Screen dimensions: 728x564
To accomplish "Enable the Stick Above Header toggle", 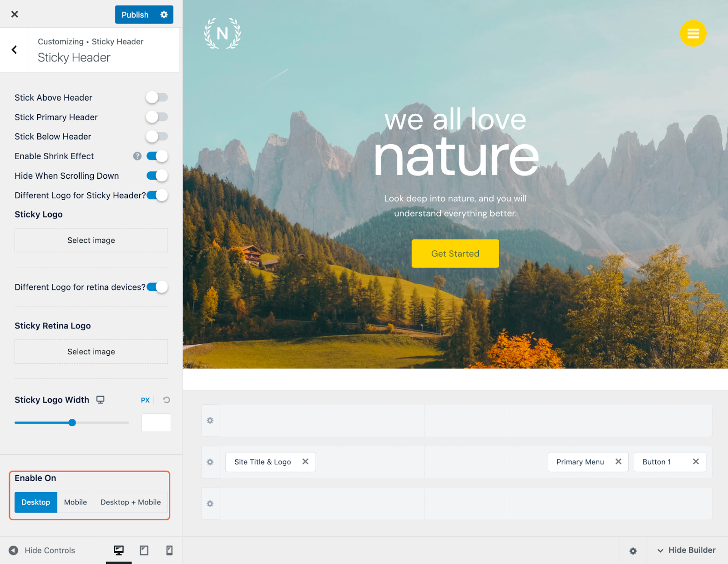I will pyautogui.click(x=157, y=97).
